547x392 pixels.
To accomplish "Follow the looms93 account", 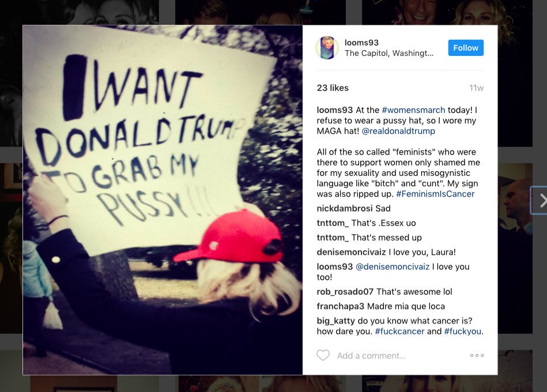I will pos(466,48).
